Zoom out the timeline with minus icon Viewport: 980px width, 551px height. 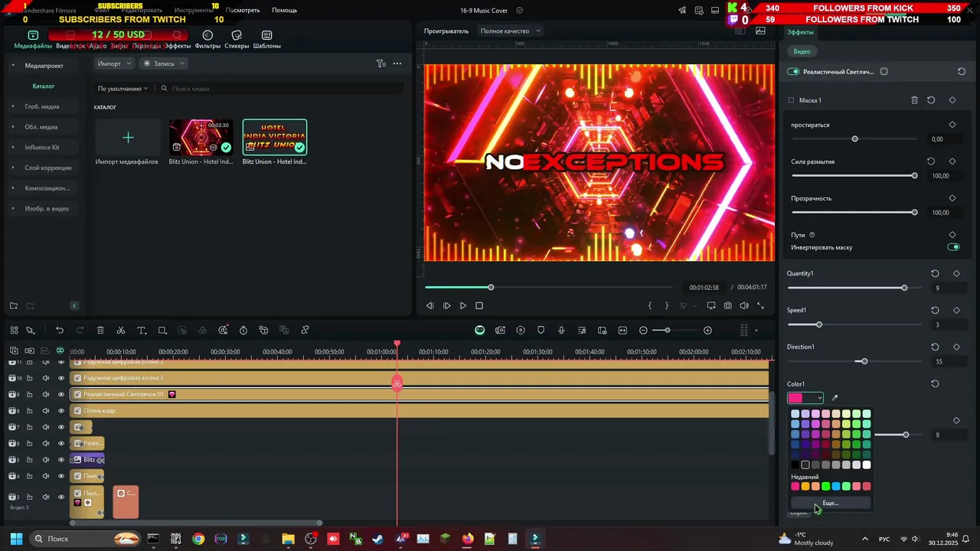643,331
